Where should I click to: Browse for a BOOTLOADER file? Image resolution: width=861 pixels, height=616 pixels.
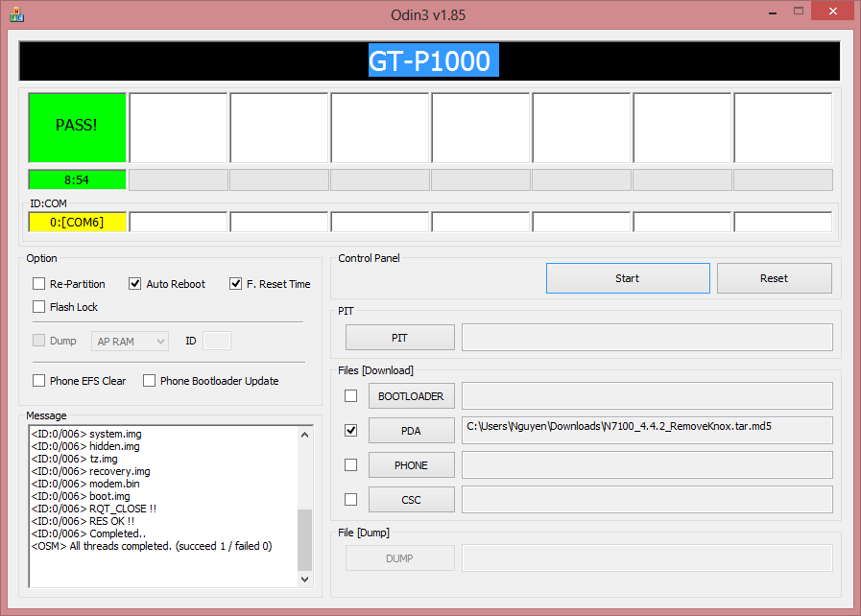coord(411,396)
